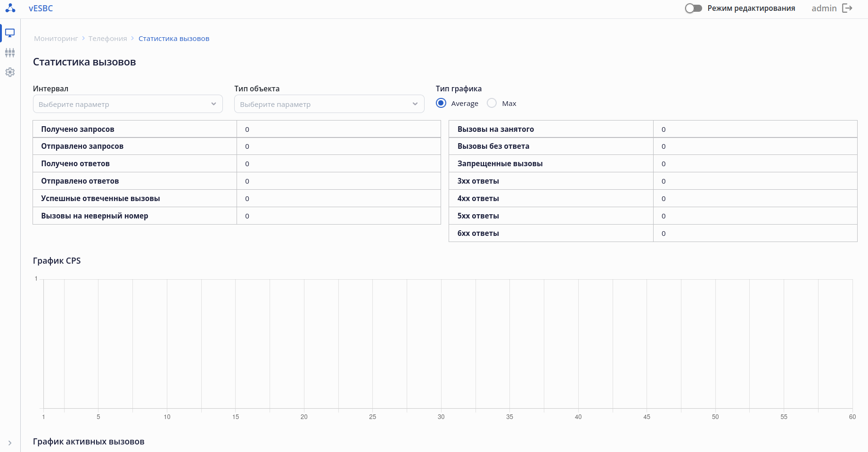868x452 pixels.
Task: Click the logout arrow icon
Action: (x=847, y=8)
